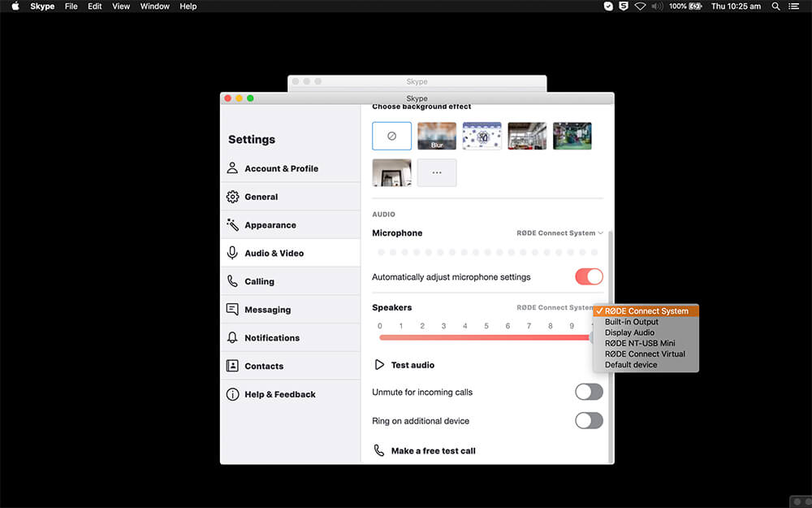Viewport: 812px width, 508px height.
Task: Open the Skype menu in menu bar
Action: coord(42,7)
